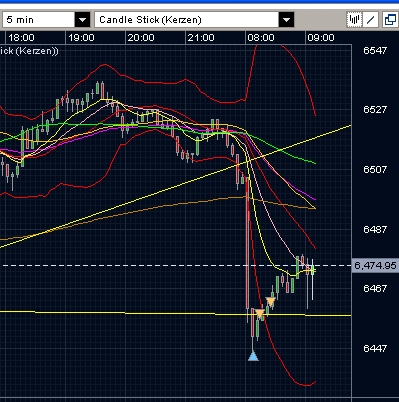399x402 pixels.
Task: Click the 5 min interval field
Action: (39, 20)
